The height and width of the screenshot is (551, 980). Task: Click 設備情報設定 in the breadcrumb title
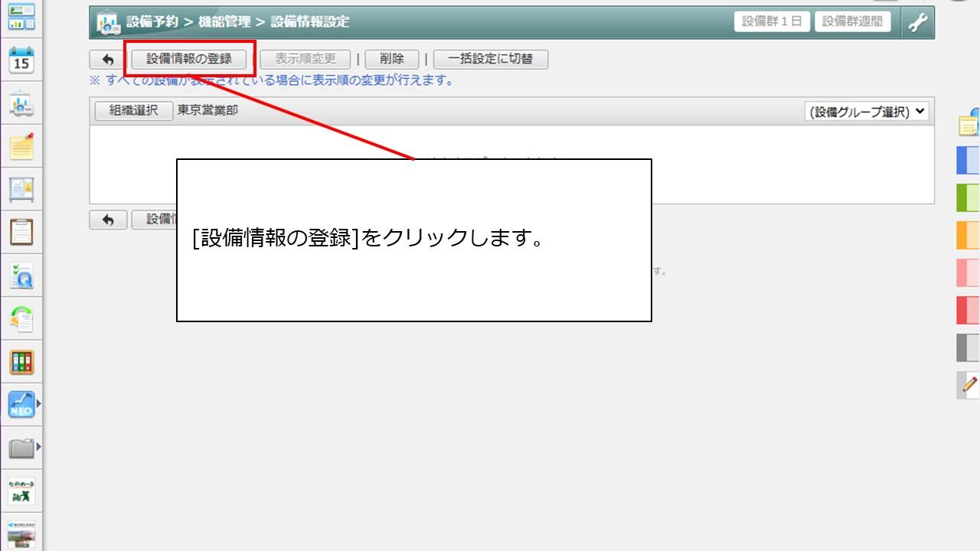point(309,22)
